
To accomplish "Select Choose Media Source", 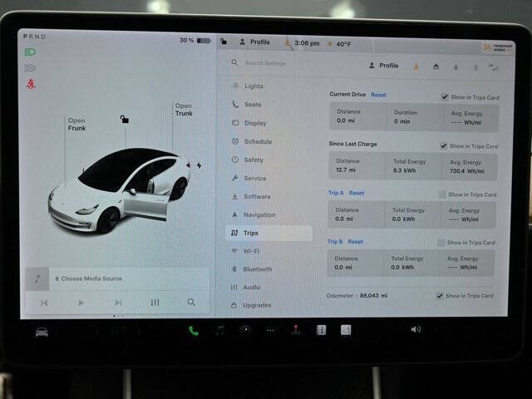I will tap(89, 278).
